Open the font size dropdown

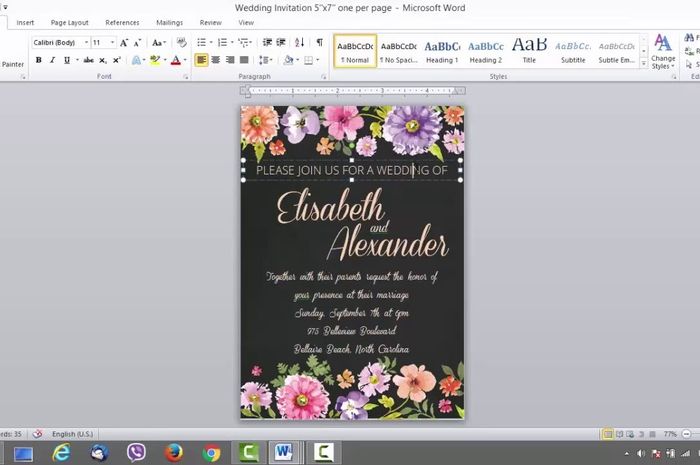(112, 43)
